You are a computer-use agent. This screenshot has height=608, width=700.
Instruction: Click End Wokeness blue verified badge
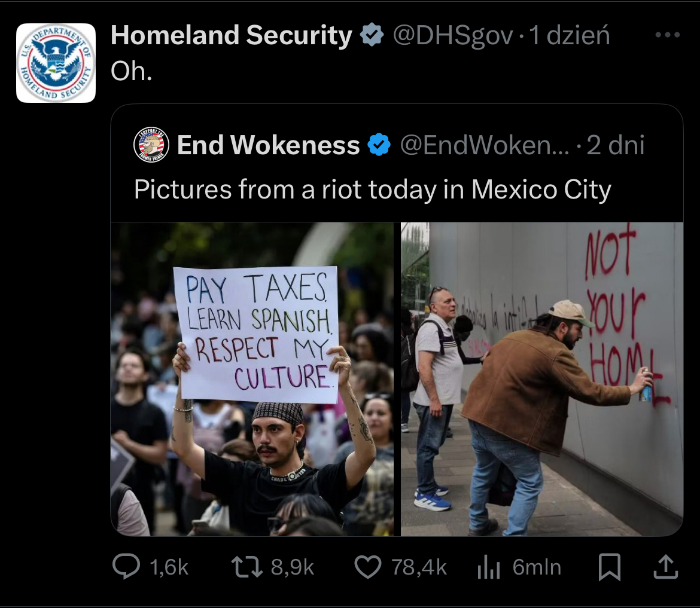coord(379,145)
